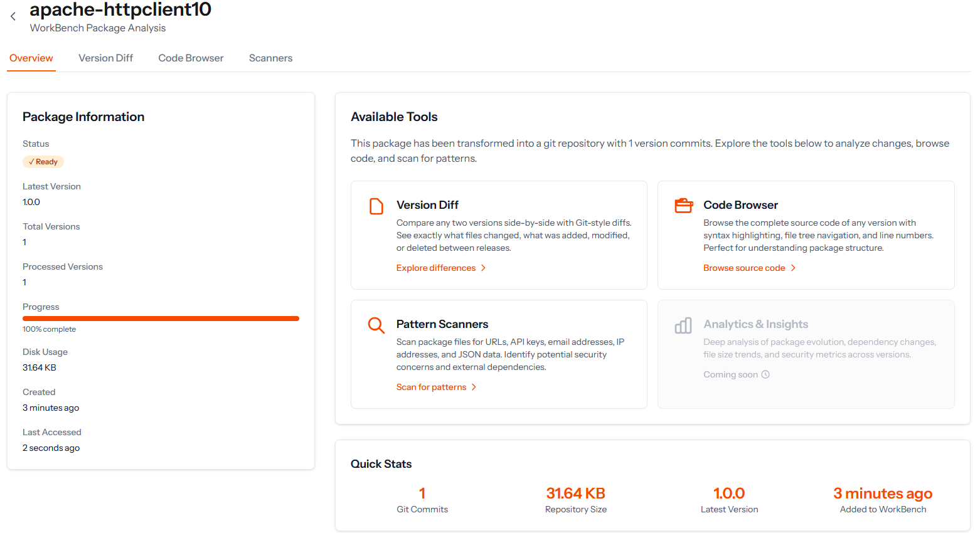Click the 31.64 KB Repository Size stat

click(x=575, y=494)
